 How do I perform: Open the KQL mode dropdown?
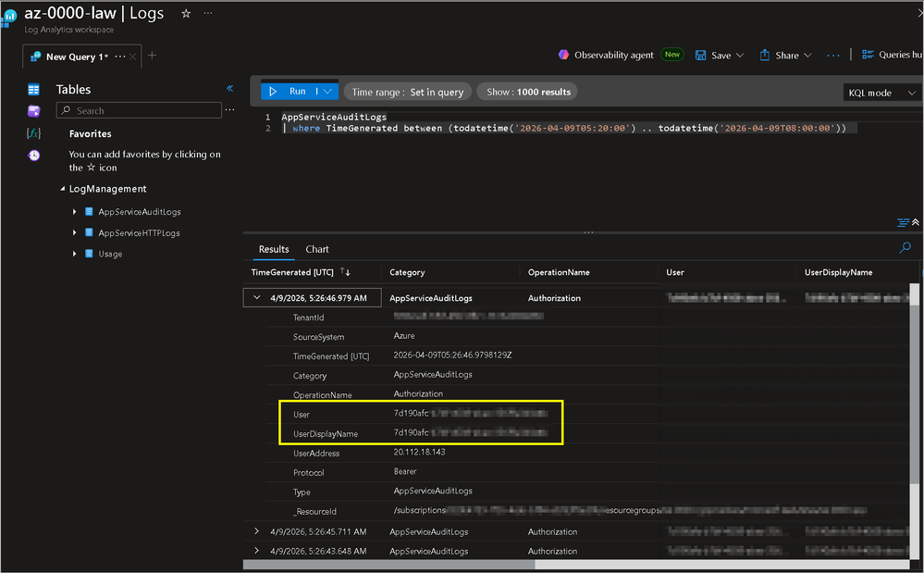click(x=881, y=93)
